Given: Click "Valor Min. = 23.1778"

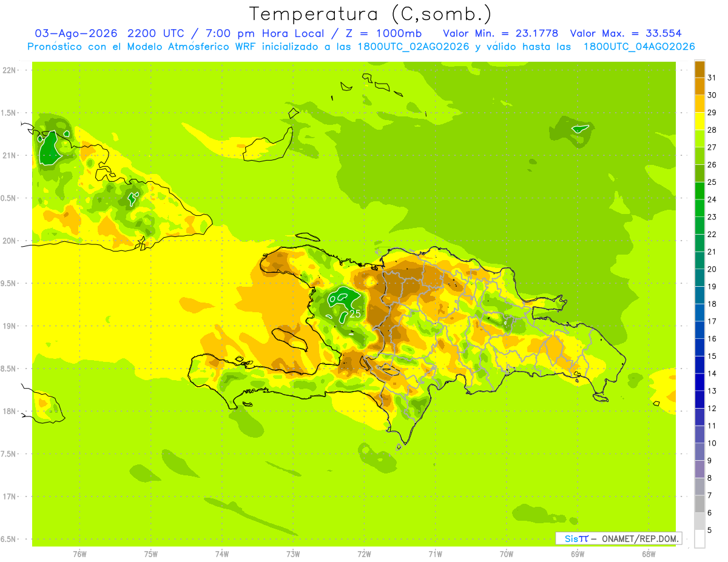Looking at the screenshot, I should point(500,33).
